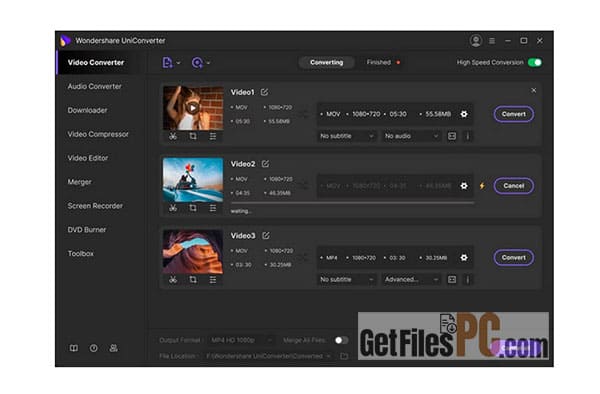Image resolution: width=600 pixels, height=394 pixels.
Task: Open effects settings for Video2
Action: coord(213,208)
